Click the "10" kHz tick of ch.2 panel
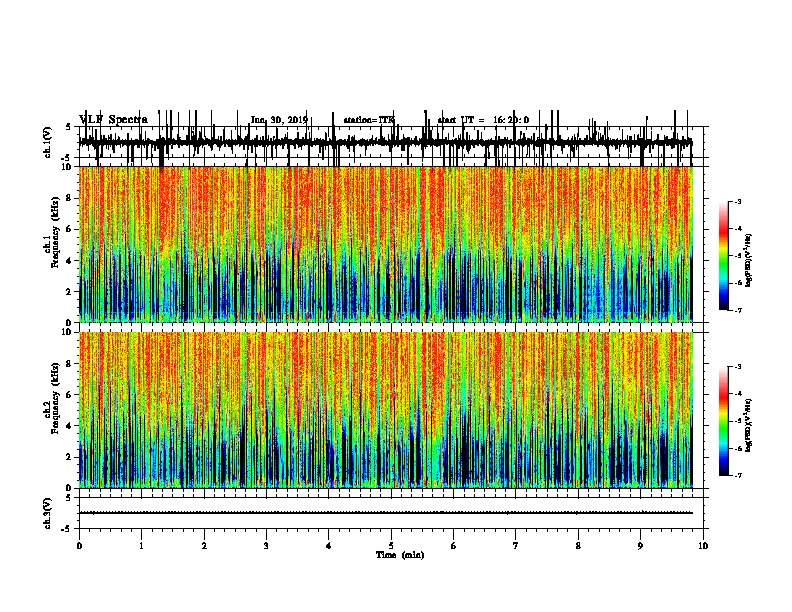Viewport: 792px width, 612px height. (67, 332)
